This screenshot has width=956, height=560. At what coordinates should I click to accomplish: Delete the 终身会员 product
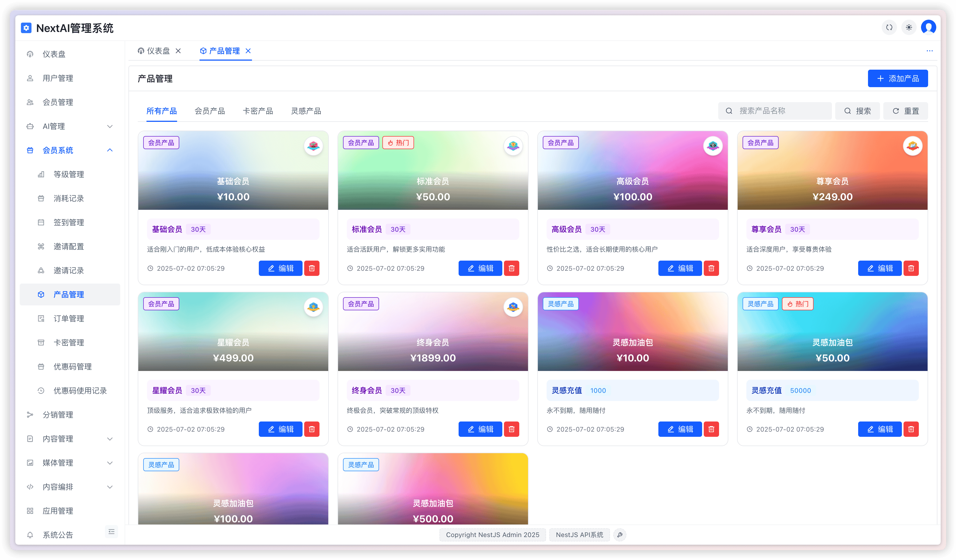[x=511, y=429]
